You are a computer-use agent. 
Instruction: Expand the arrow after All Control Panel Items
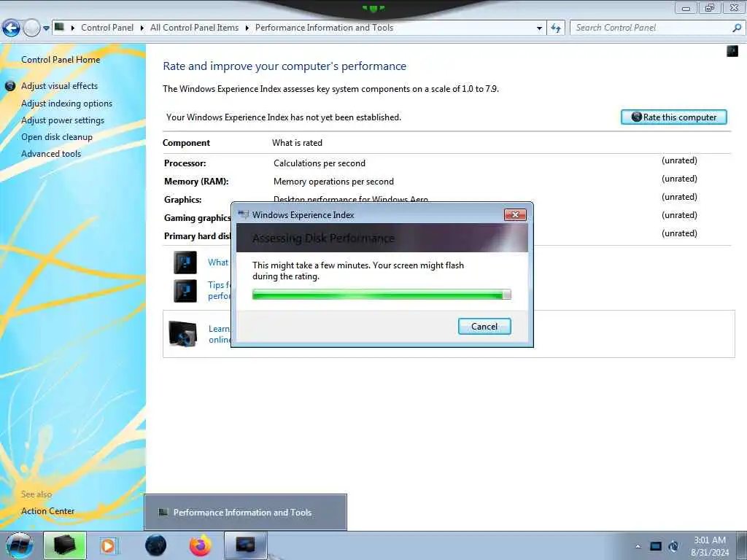tap(247, 28)
